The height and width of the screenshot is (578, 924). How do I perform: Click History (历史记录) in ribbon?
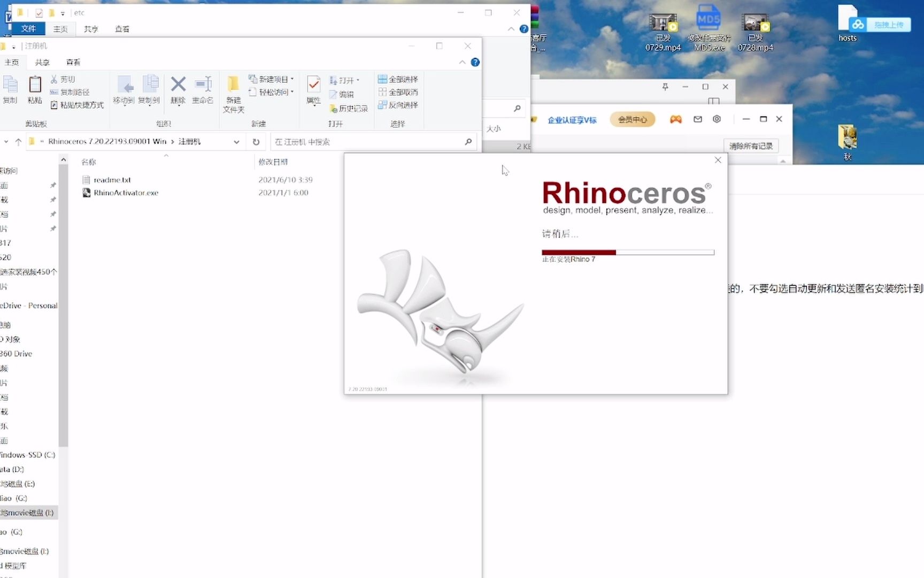tap(349, 108)
